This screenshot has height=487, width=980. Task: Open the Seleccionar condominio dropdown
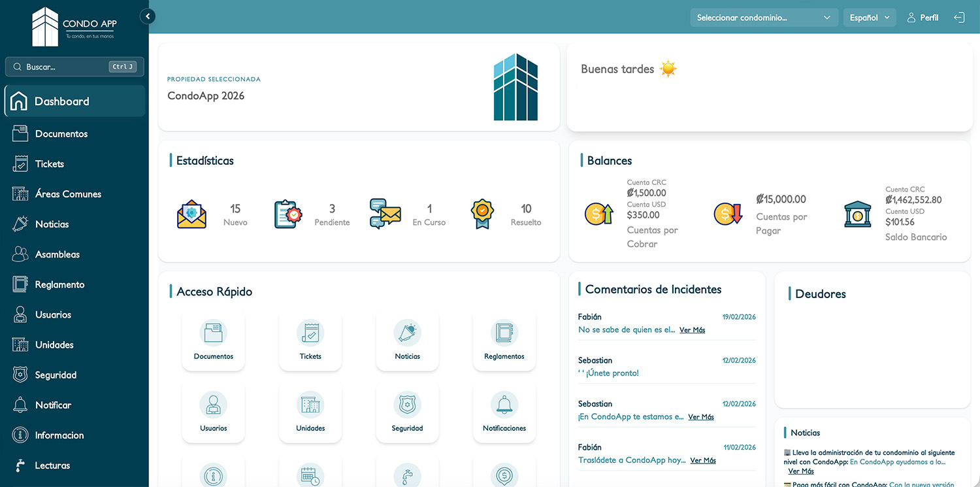click(764, 18)
